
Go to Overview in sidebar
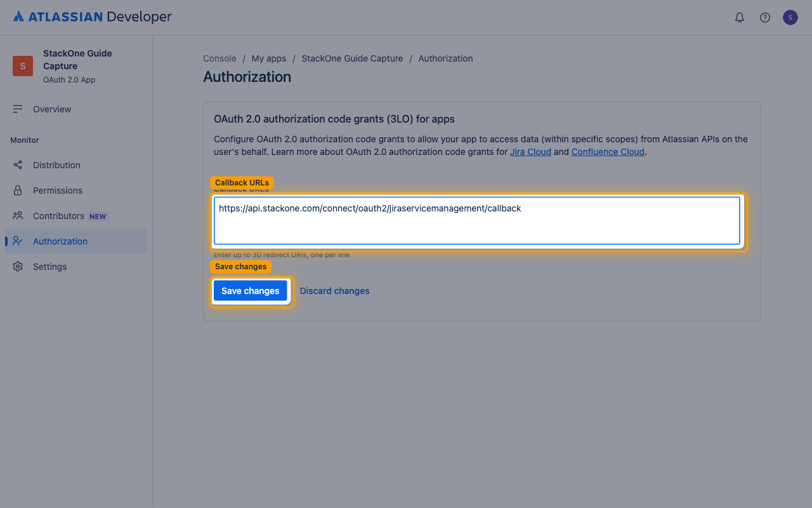76,109
